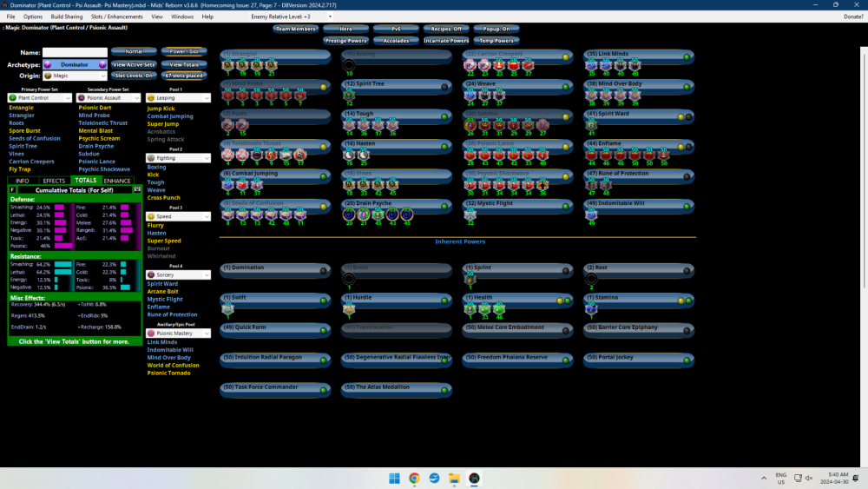Open the Archetype Dominator dropdown

point(75,65)
